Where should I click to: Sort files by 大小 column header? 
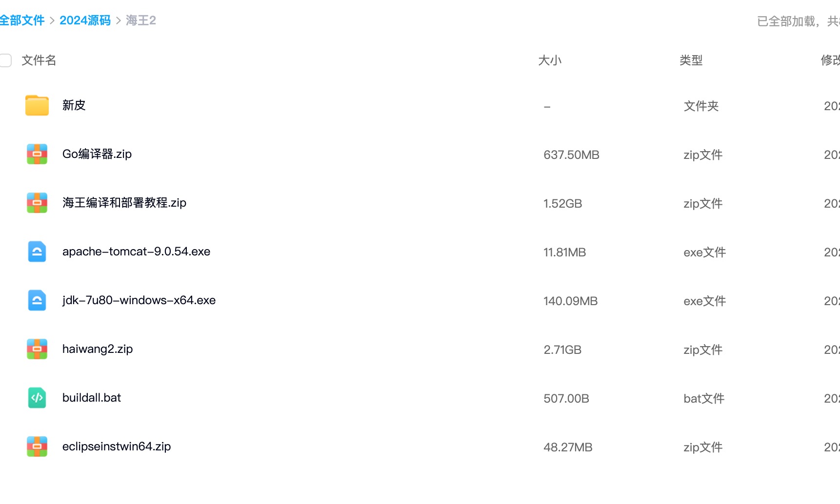pyautogui.click(x=550, y=60)
